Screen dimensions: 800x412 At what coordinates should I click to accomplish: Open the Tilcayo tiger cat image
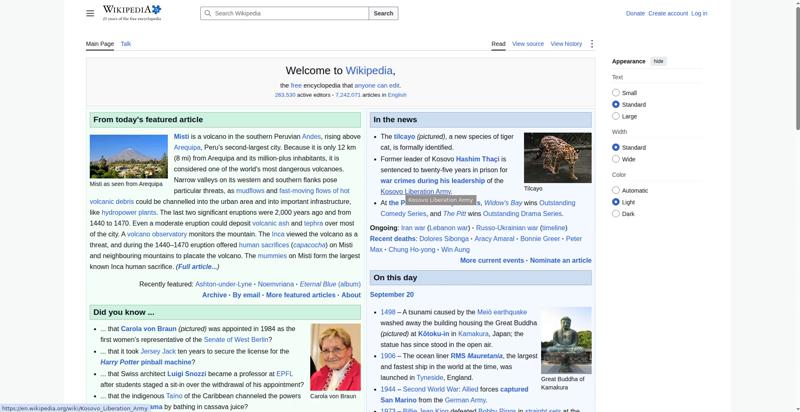(558, 158)
